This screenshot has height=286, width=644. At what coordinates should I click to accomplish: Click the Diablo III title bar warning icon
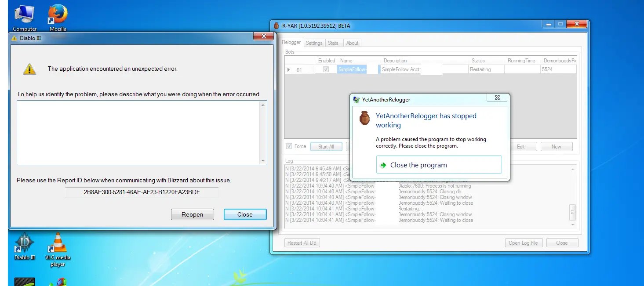tap(14, 38)
